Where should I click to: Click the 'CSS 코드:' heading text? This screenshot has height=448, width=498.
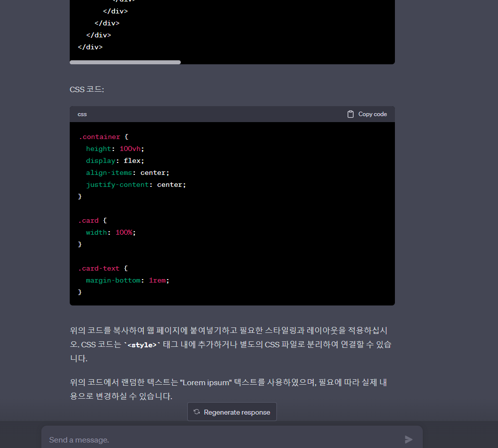pos(87,89)
